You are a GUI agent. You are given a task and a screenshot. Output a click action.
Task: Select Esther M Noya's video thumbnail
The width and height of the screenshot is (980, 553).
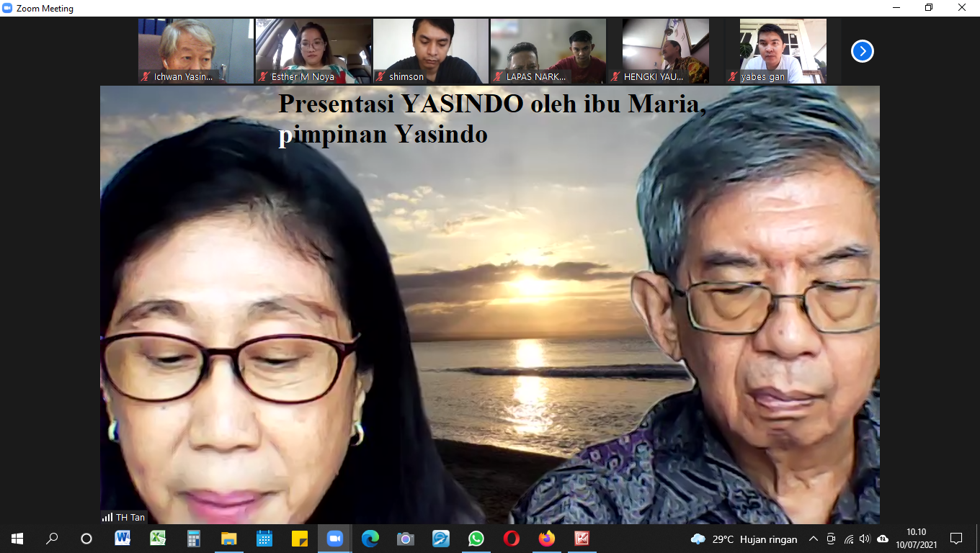(x=313, y=51)
